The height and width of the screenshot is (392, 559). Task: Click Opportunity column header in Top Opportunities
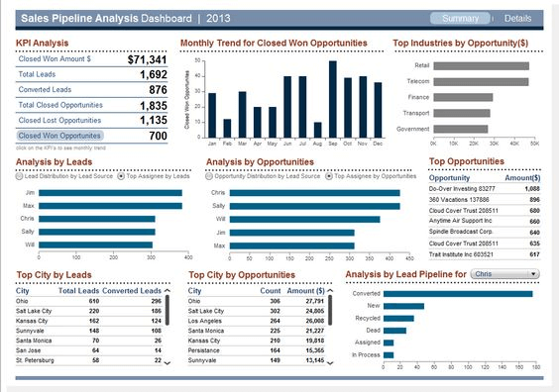pos(449,177)
